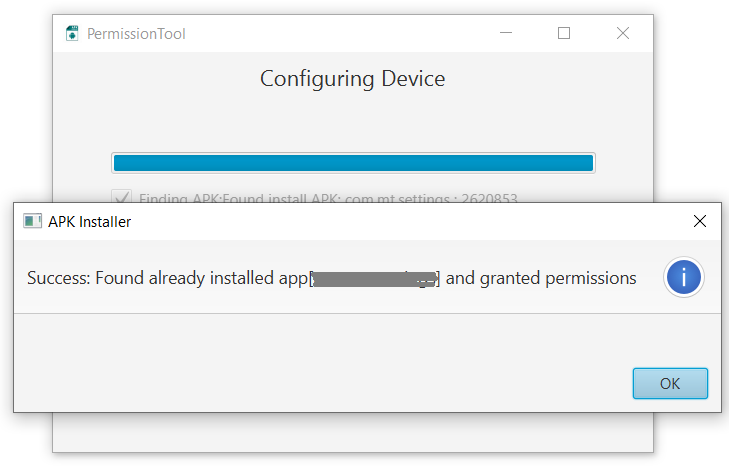Toggle the Finding APK checkbox
The width and height of the screenshot is (729, 466).
pyautogui.click(x=121, y=197)
